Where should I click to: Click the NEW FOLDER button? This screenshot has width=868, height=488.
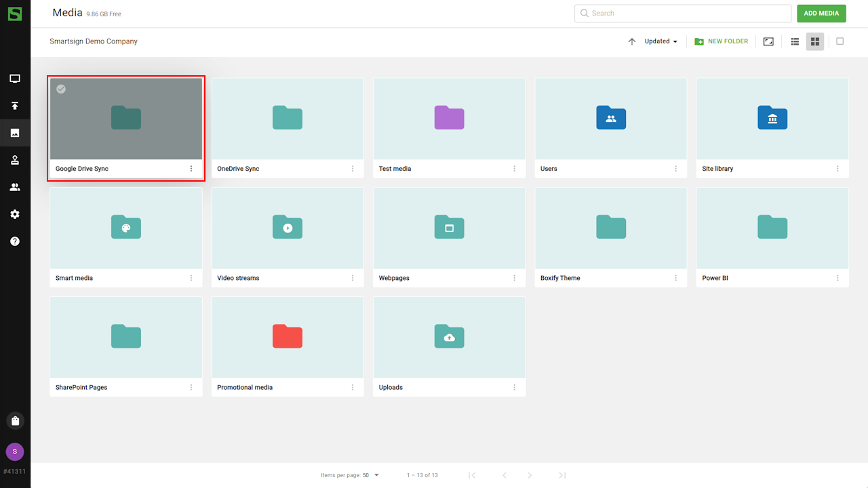coord(722,41)
